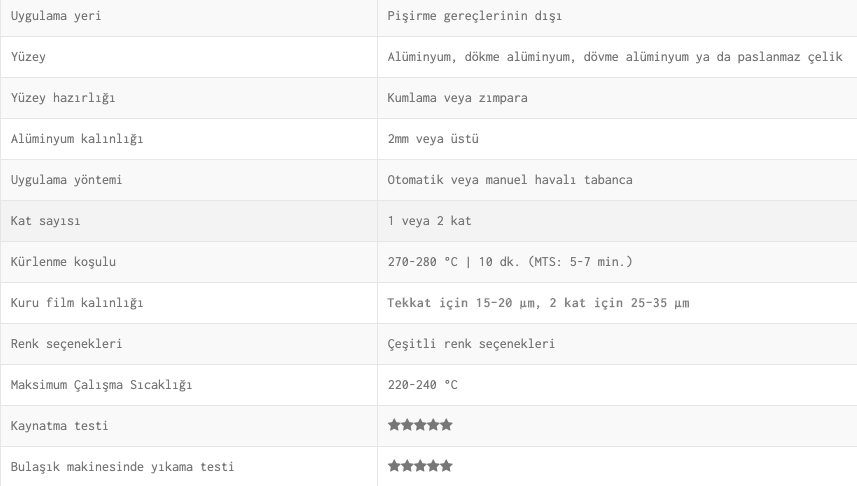This screenshot has height=486, width=857.
Task: Click Otomatik veya manuel havalı tabanca text
Action: 510,180
